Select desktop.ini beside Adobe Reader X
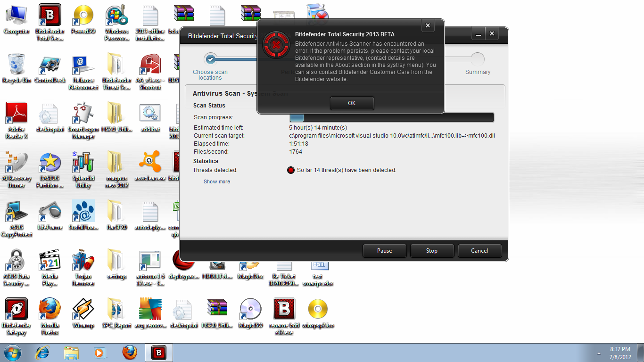644x362 pixels. pyautogui.click(x=50, y=117)
